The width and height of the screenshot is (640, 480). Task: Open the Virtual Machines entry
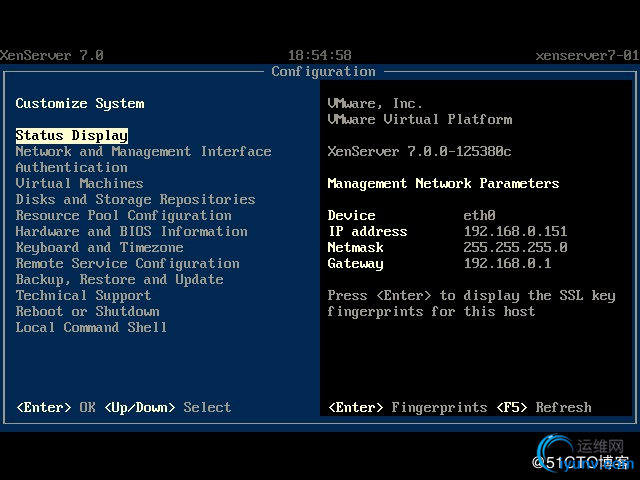(79, 183)
